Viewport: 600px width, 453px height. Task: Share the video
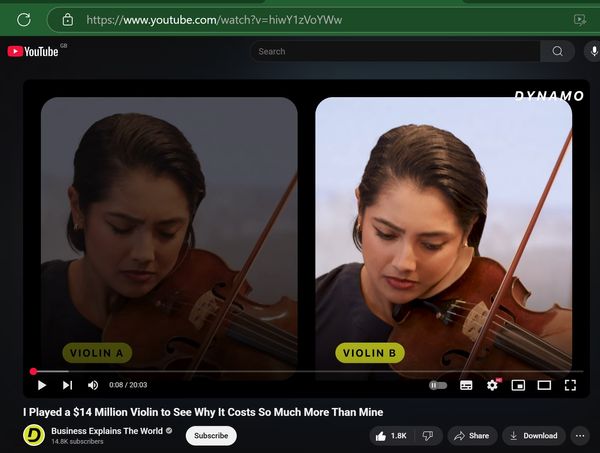(x=472, y=436)
